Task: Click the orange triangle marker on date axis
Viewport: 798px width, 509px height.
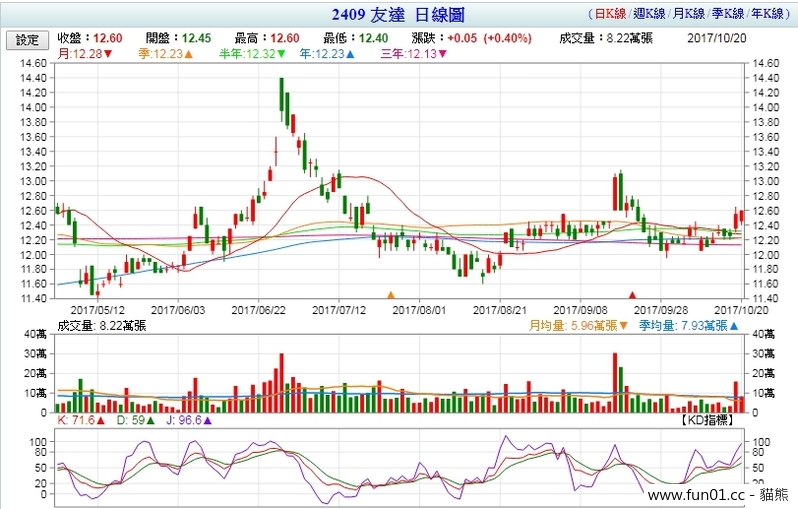Action: tap(391, 295)
